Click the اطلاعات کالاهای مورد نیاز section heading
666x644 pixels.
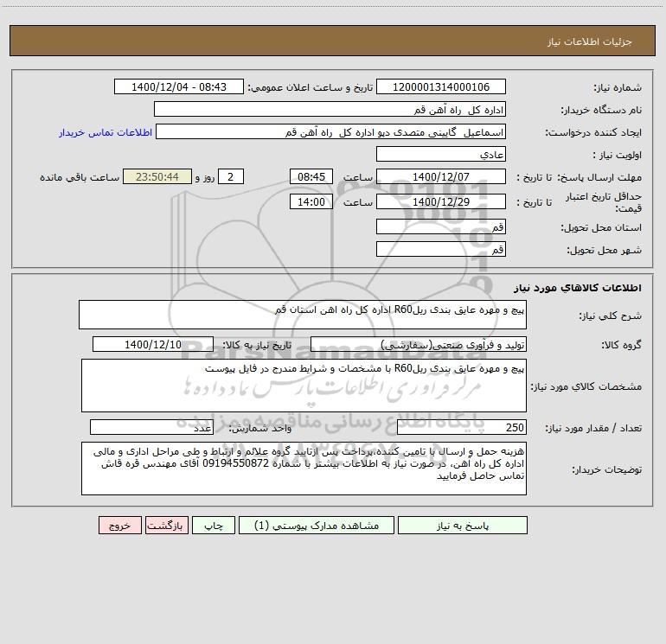point(578,288)
